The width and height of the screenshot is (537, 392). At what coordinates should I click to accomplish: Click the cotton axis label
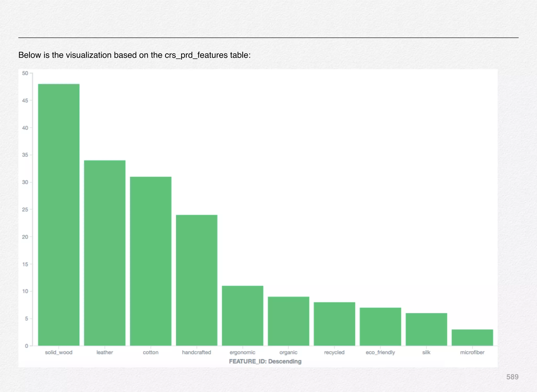151,352
